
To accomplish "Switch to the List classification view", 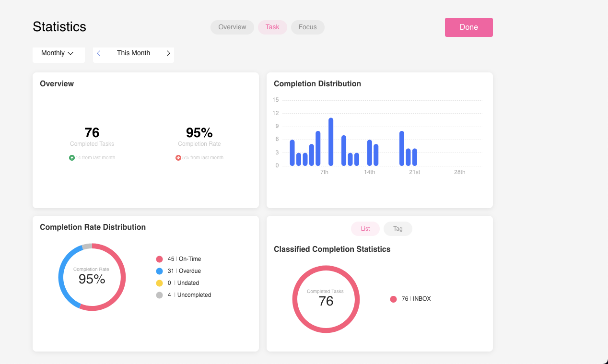I will click(x=365, y=229).
